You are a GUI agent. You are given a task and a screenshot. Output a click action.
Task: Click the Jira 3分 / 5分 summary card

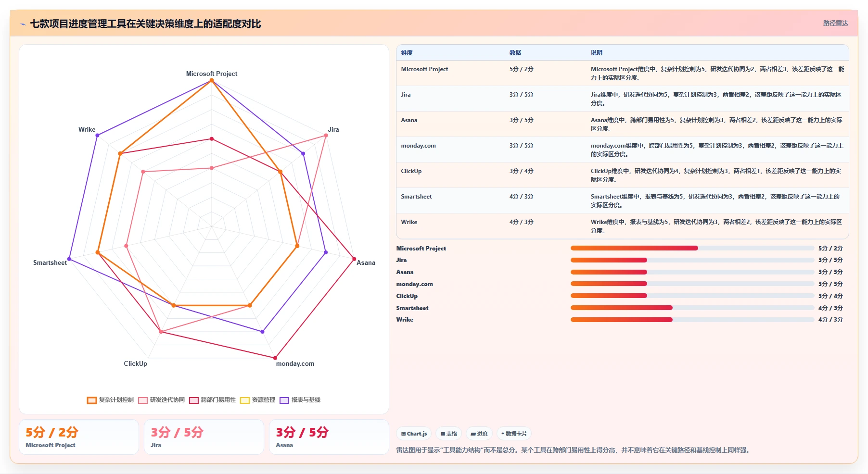point(204,437)
